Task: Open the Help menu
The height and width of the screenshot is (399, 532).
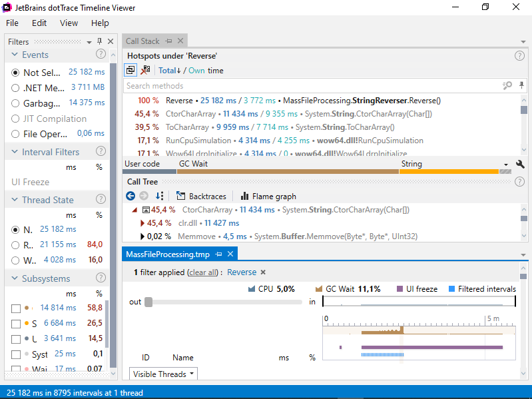Action: pyautogui.click(x=100, y=23)
